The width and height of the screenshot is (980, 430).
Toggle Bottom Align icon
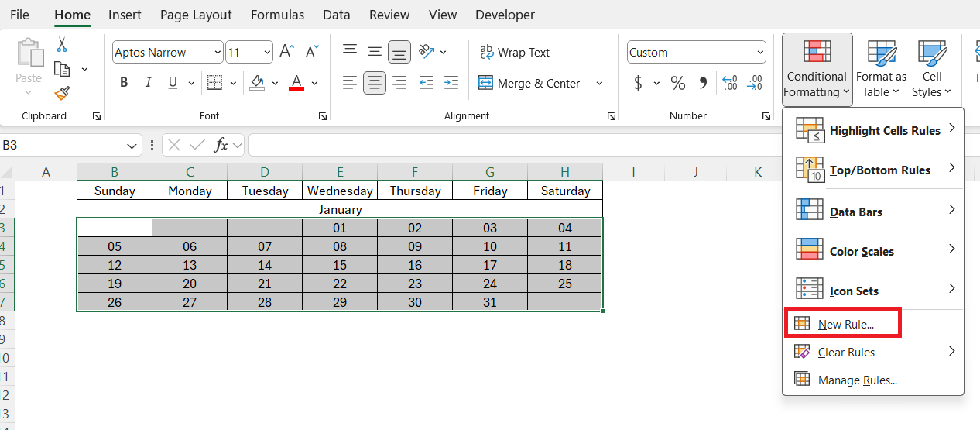pyautogui.click(x=399, y=52)
